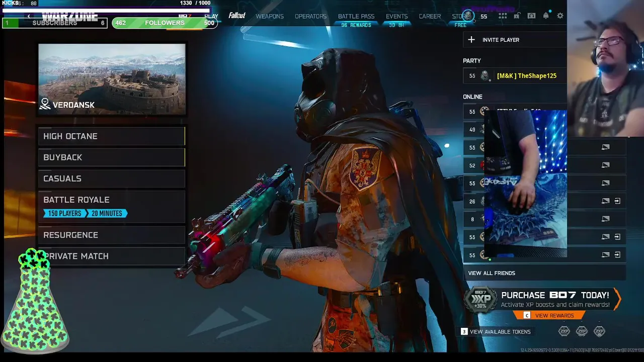Click the Verdansk map thumbnail
This screenshot has width=644, height=362.
[x=112, y=79]
